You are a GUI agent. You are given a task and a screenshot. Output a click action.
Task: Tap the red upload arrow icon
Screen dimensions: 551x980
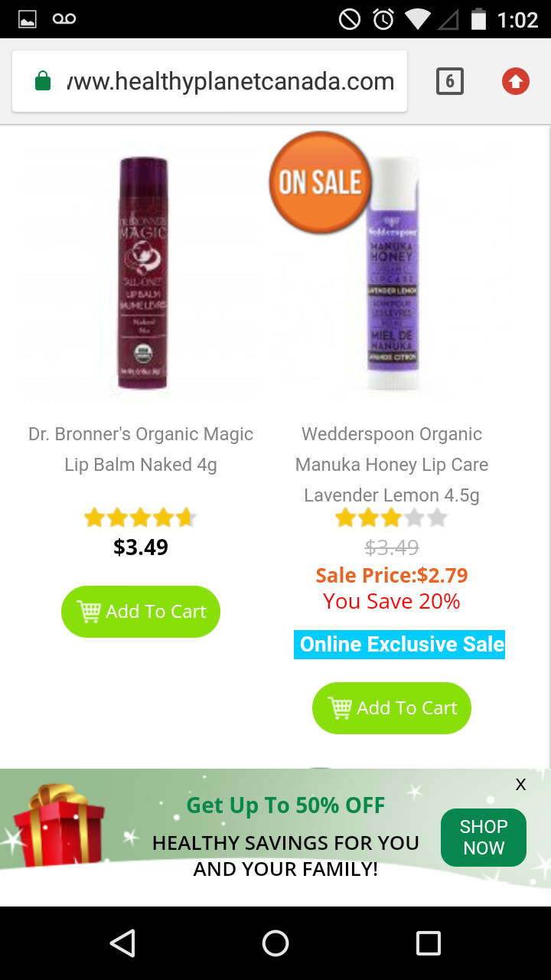(515, 81)
